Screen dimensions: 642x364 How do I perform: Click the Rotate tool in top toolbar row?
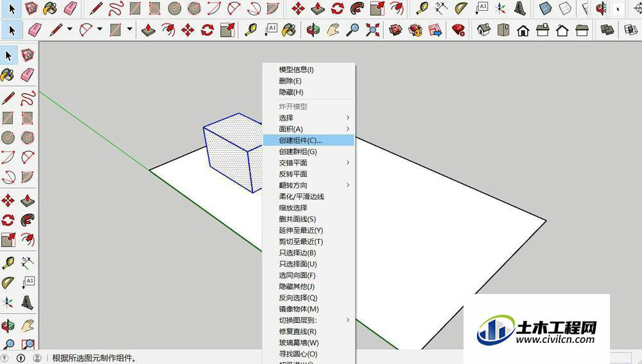[x=338, y=8]
